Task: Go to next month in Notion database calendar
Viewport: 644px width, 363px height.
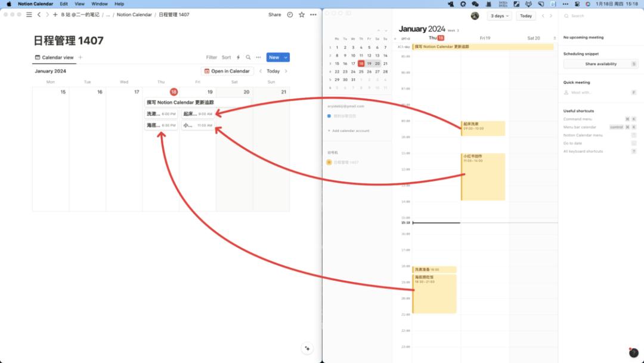Action: pyautogui.click(x=286, y=71)
